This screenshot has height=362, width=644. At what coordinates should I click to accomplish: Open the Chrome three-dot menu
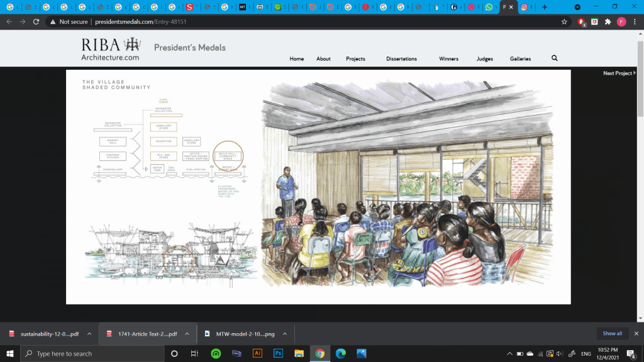pos(634,21)
